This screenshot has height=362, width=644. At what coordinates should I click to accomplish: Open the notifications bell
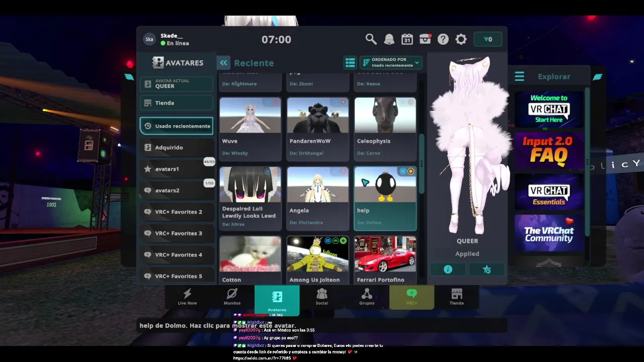[x=389, y=39]
